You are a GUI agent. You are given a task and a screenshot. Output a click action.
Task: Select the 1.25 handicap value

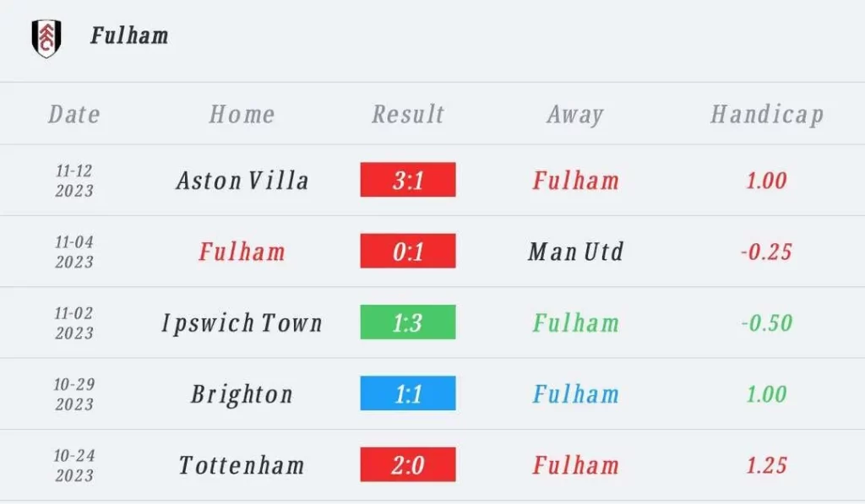[766, 465]
